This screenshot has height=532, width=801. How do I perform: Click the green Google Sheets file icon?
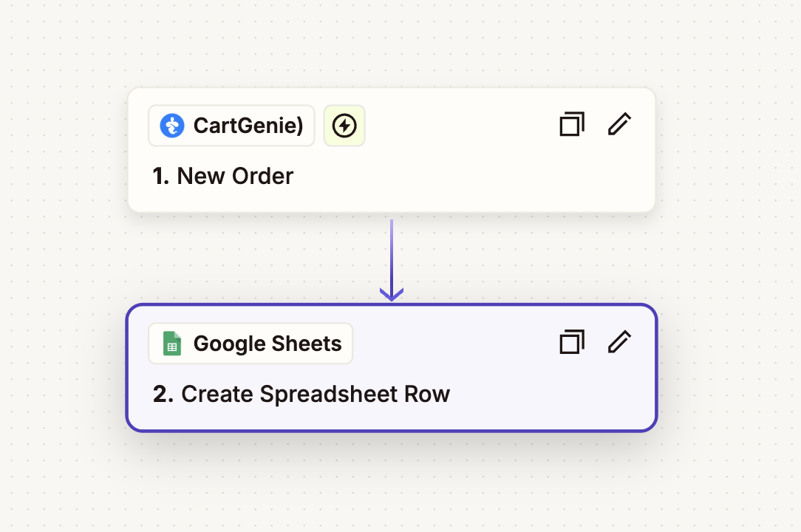tap(172, 344)
